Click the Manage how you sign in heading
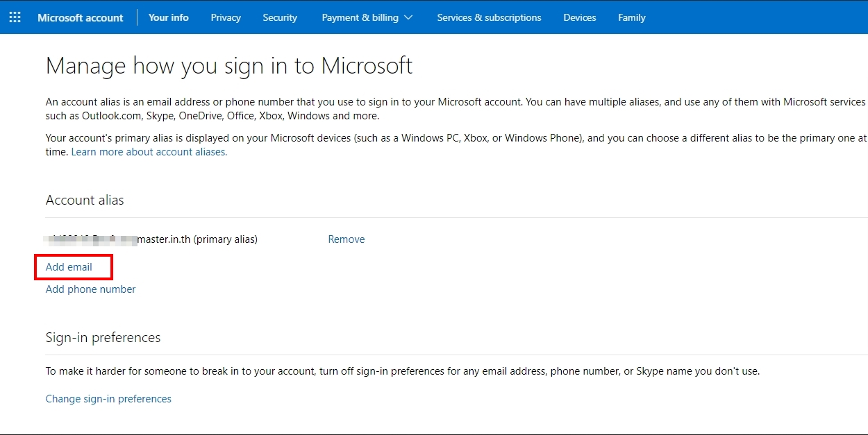The height and width of the screenshot is (435, 868). (229, 66)
